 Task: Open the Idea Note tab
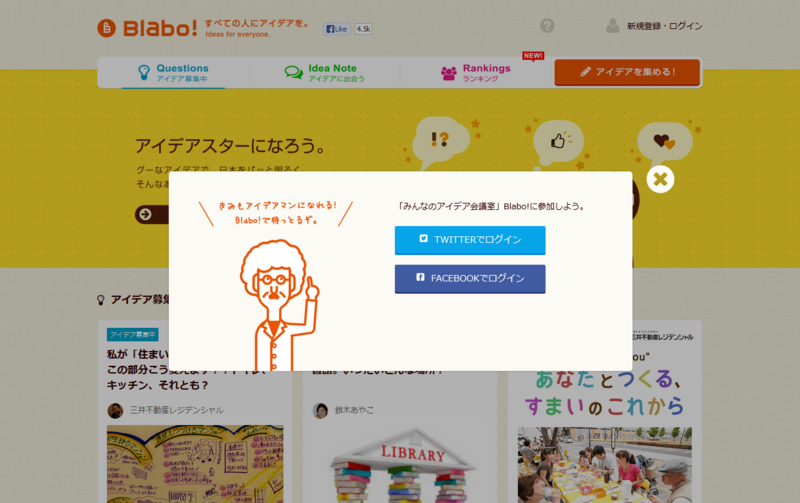click(324, 73)
